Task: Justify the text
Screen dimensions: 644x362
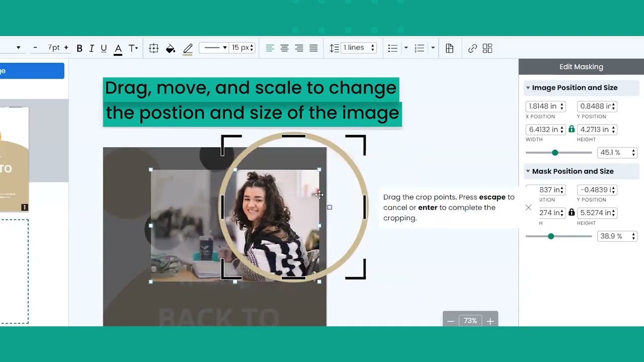Action: [313, 48]
